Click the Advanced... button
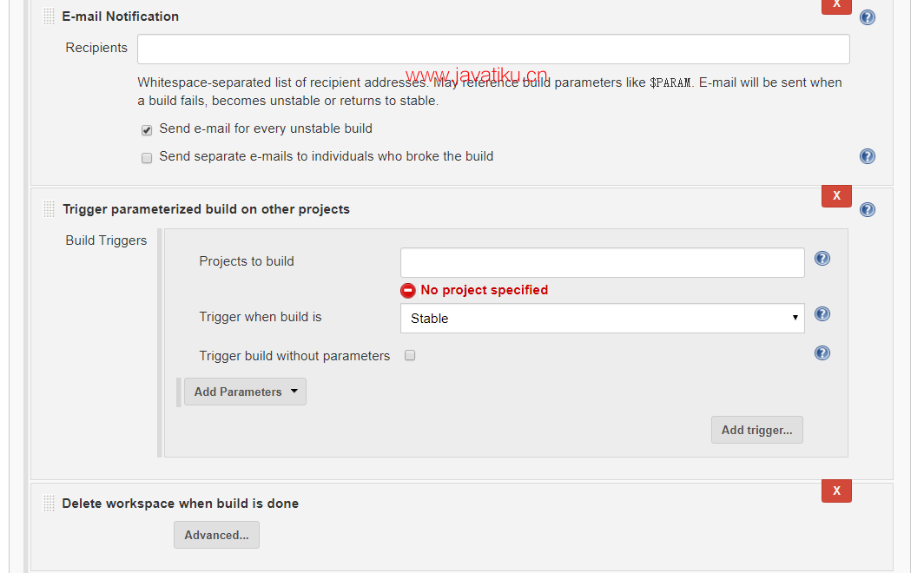 click(x=216, y=535)
